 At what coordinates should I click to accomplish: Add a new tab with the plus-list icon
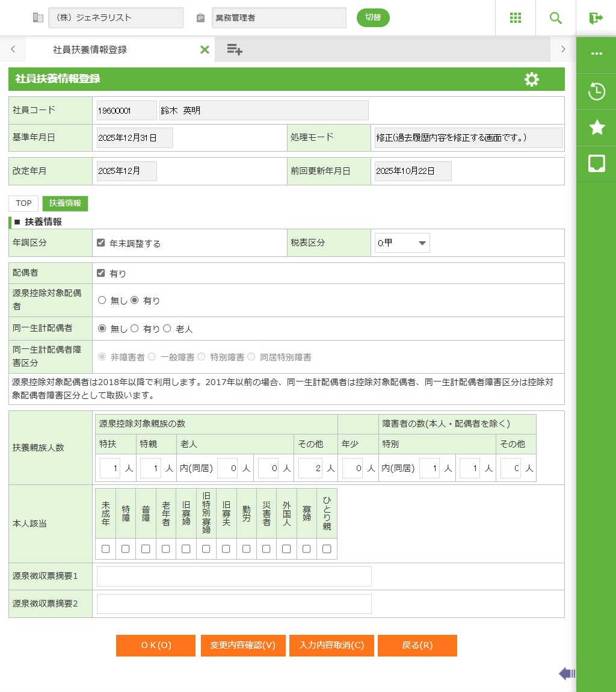point(235,50)
